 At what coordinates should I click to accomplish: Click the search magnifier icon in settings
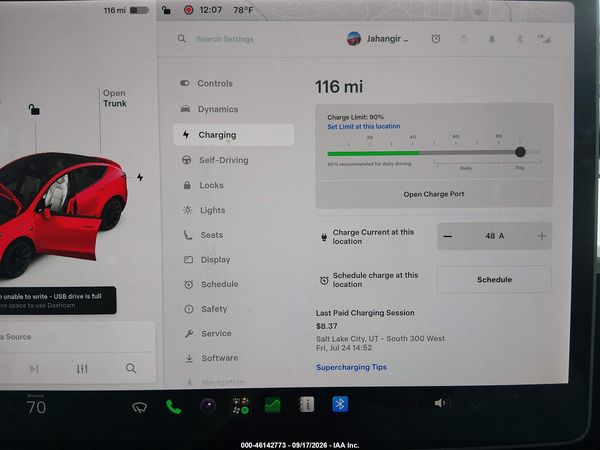pyautogui.click(x=182, y=39)
